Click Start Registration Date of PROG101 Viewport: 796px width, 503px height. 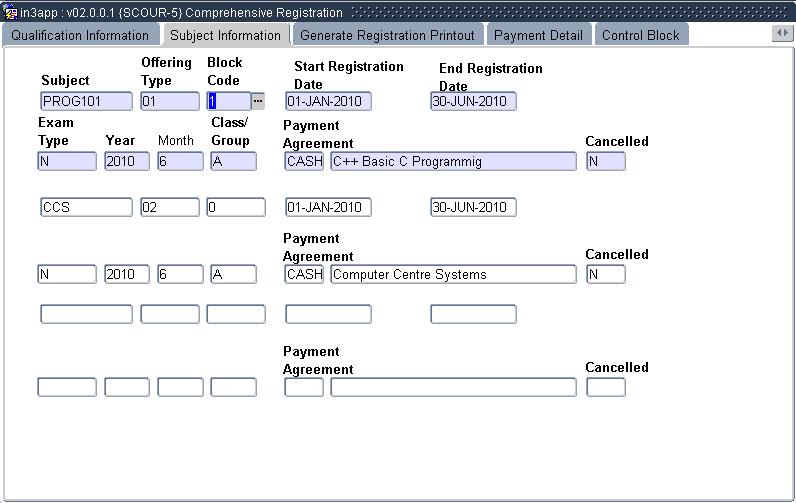coord(328,101)
